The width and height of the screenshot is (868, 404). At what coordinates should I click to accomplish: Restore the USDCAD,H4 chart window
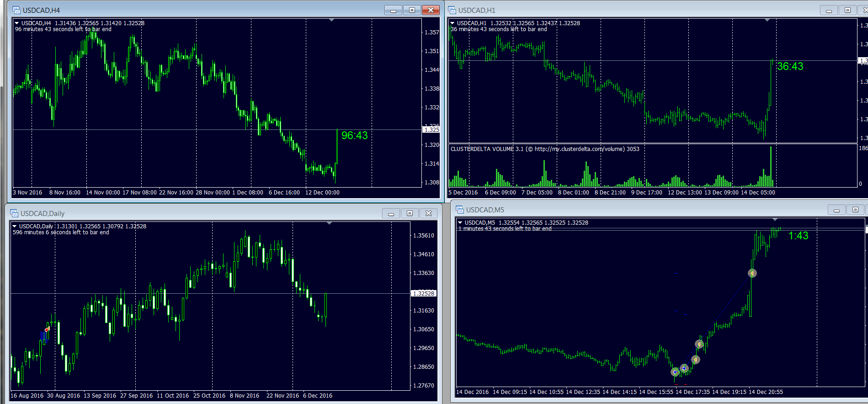pos(412,10)
